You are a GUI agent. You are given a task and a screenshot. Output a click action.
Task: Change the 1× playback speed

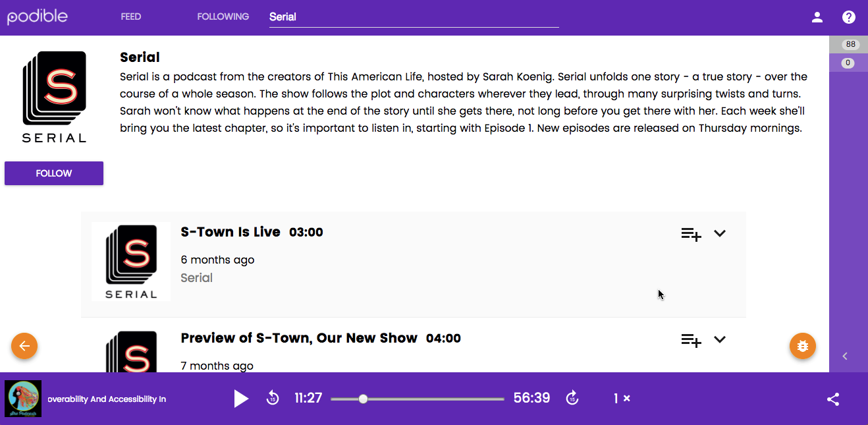tap(622, 399)
